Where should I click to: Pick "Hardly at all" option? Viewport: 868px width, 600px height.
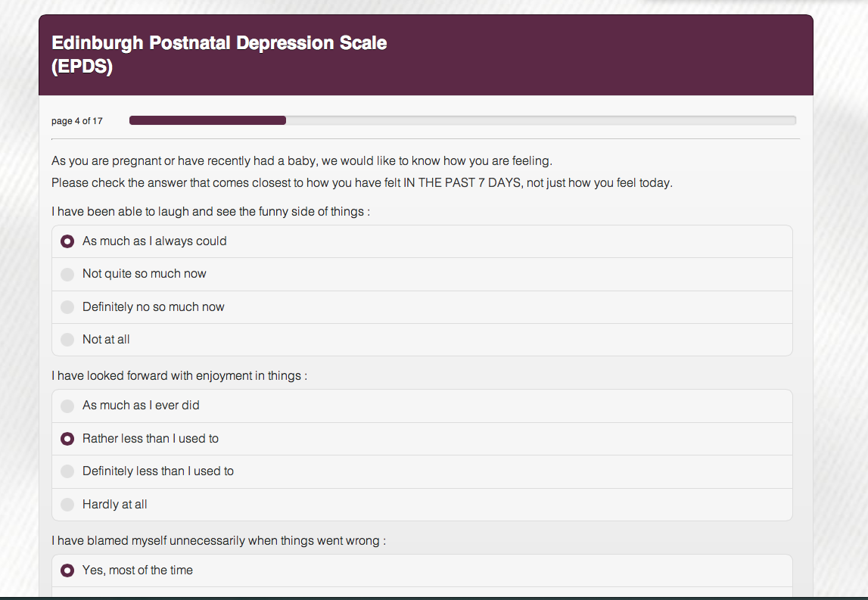tap(67, 505)
